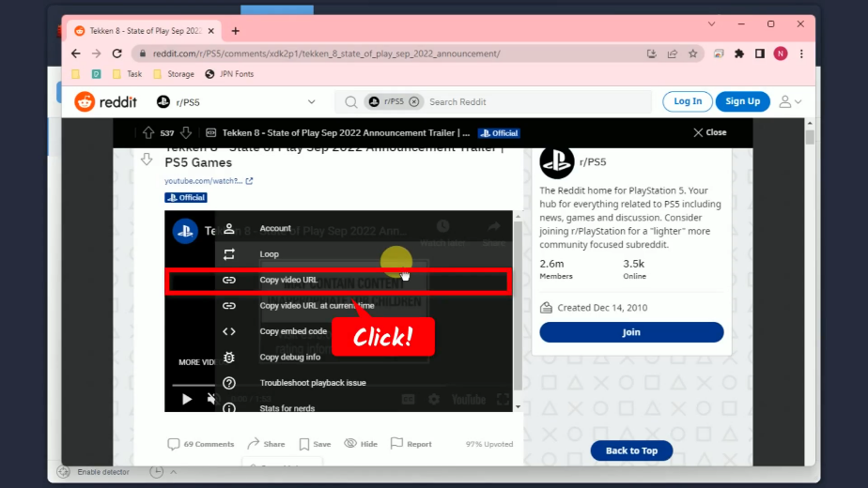
Task: Close the post overlay
Action: (x=709, y=132)
